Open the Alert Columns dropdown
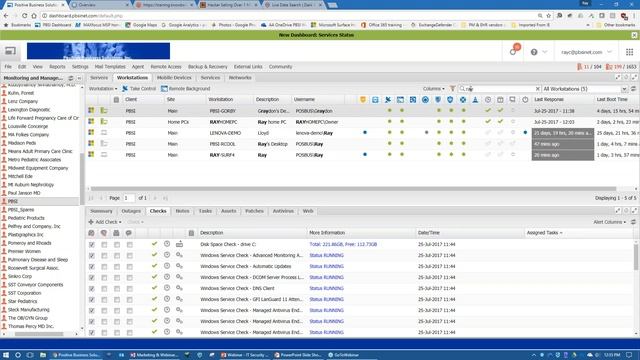 (609, 222)
